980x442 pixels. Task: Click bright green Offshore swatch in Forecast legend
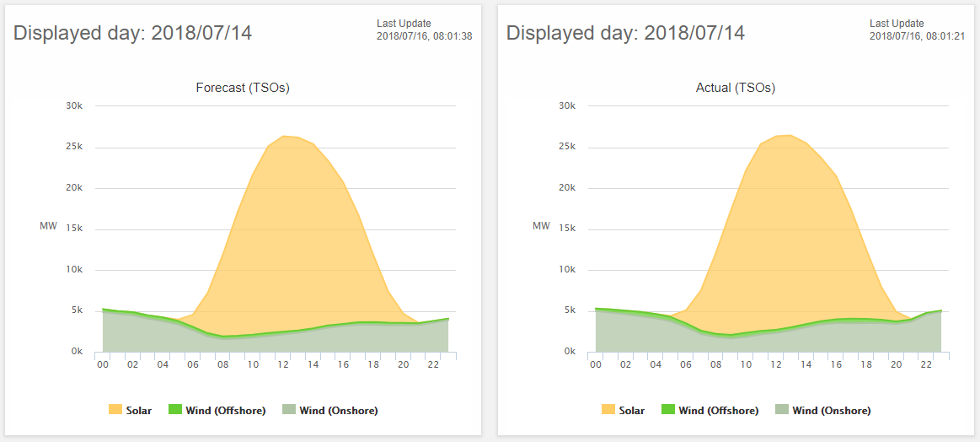[x=175, y=410]
